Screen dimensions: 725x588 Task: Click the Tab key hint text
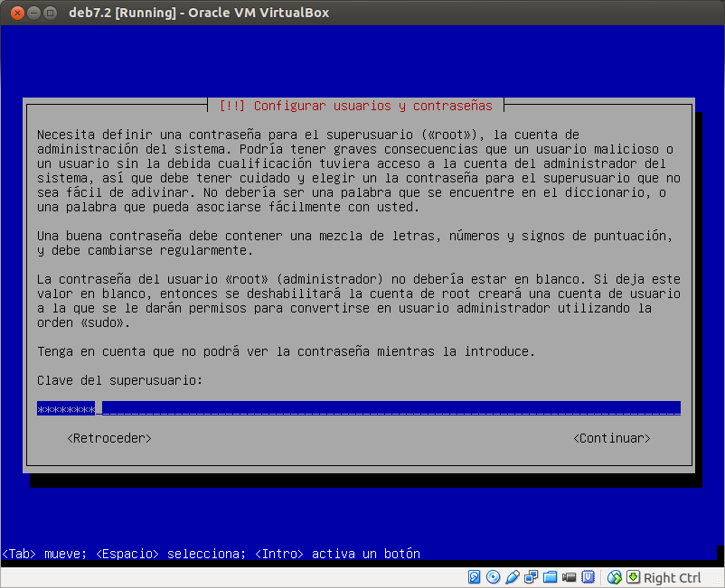click(20, 554)
